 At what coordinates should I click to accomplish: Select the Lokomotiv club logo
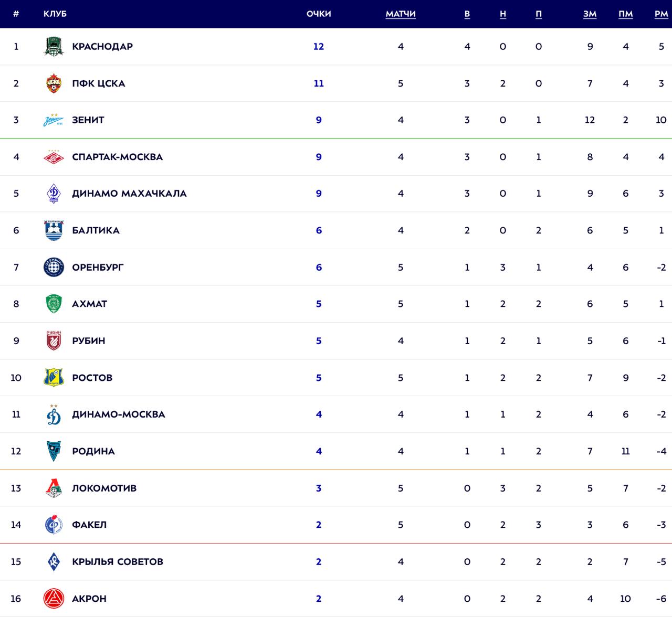pyautogui.click(x=54, y=488)
